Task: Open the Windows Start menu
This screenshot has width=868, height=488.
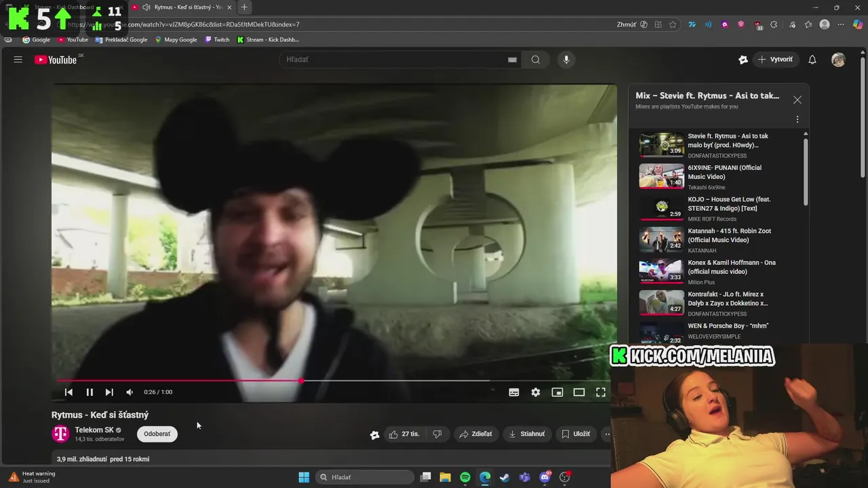Action: coord(304,477)
